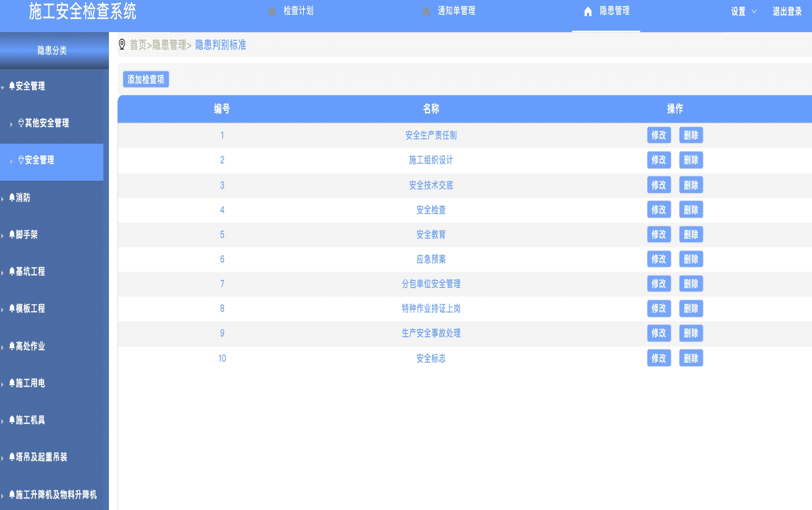Click home icon beside 通知单管理
Image resolution: width=812 pixels, height=510 pixels.
click(426, 11)
